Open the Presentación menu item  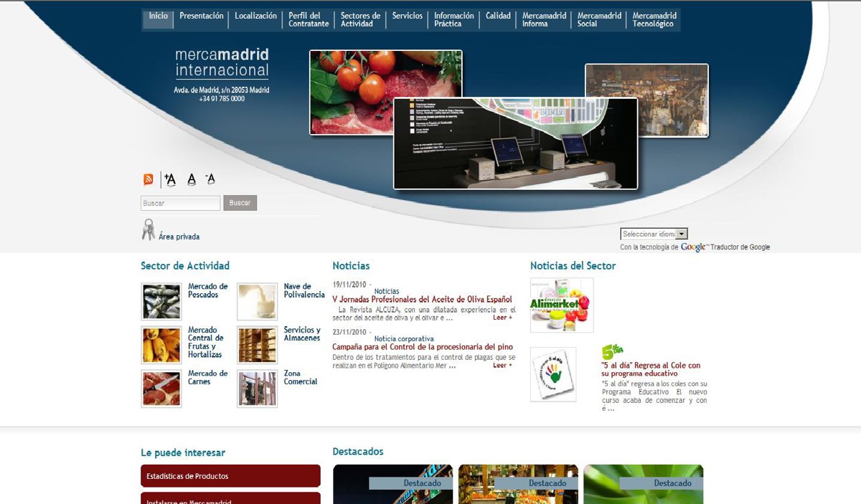tap(201, 16)
